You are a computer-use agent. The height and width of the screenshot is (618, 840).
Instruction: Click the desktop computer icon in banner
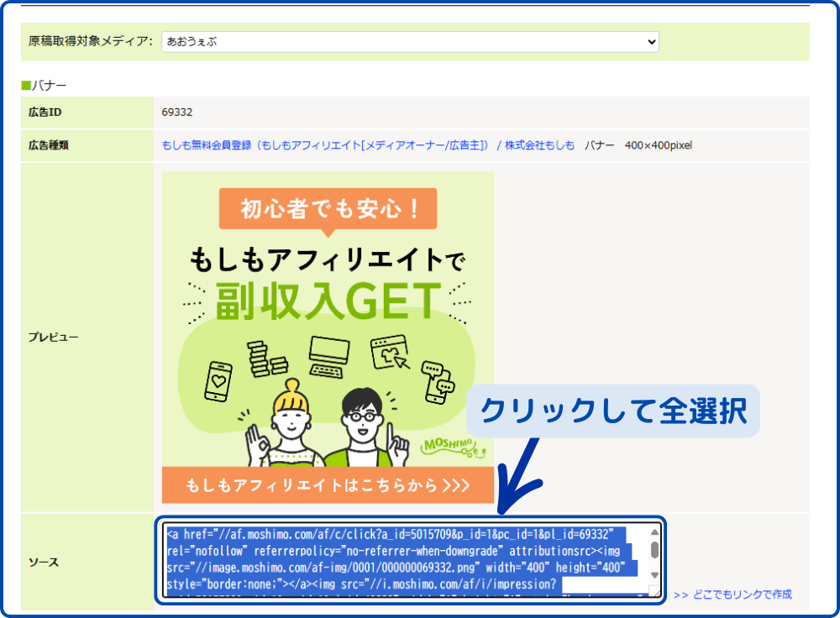328,356
